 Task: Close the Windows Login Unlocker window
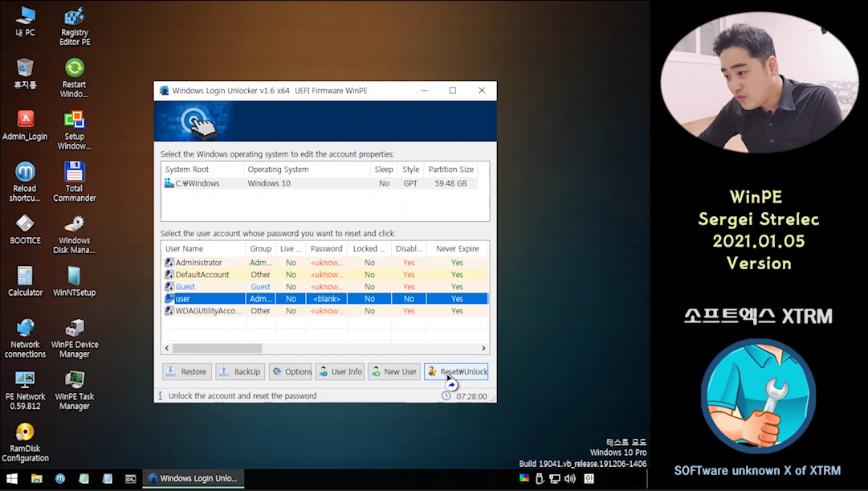coord(482,90)
